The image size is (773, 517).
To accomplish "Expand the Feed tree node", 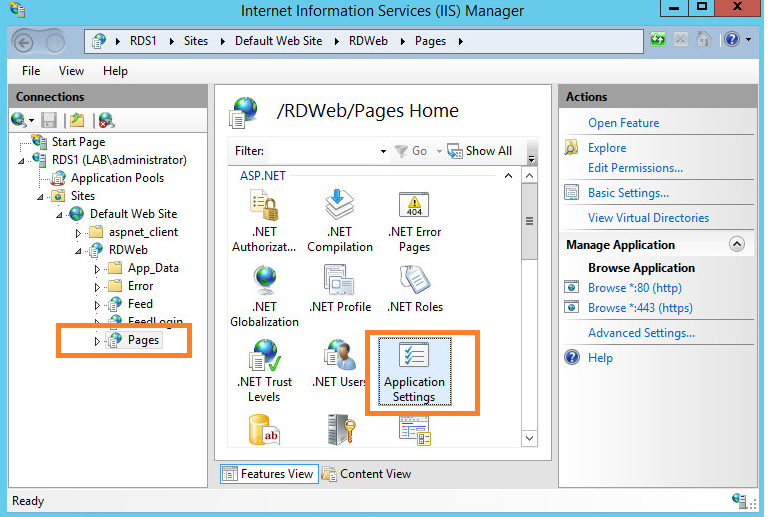I will point(97,305).
